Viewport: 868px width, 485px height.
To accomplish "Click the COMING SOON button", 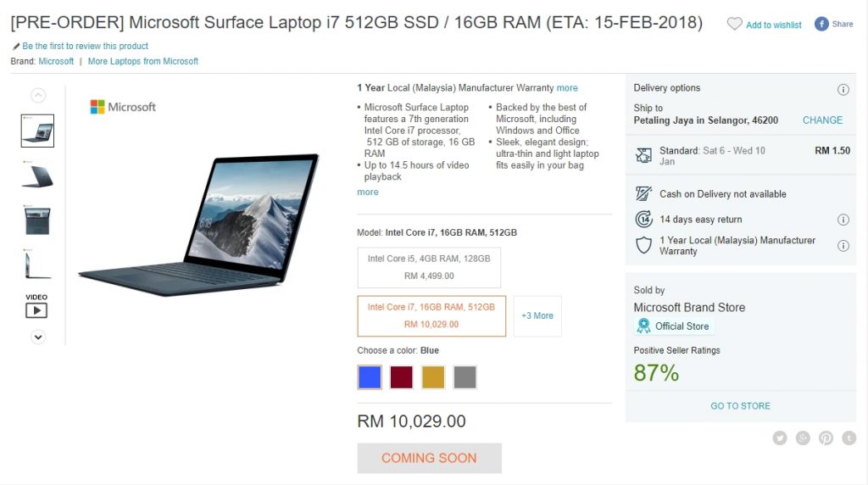I will pos(430,459).
